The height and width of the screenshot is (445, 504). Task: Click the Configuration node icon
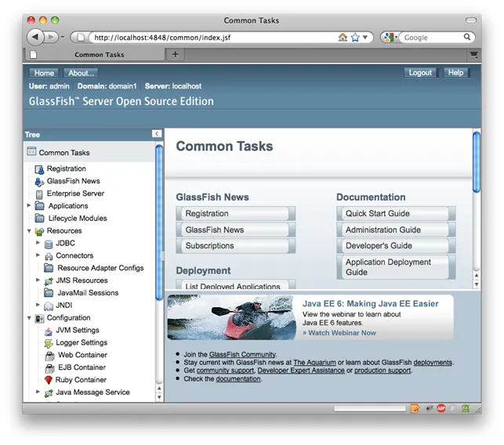tap(39, 318)
